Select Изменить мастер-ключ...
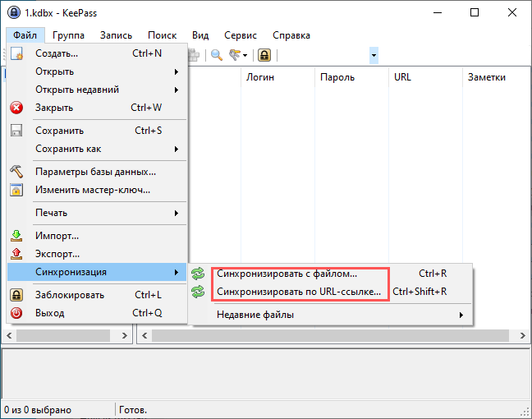Viewport: 532px width, 419px height. click(x=97, y=190)
